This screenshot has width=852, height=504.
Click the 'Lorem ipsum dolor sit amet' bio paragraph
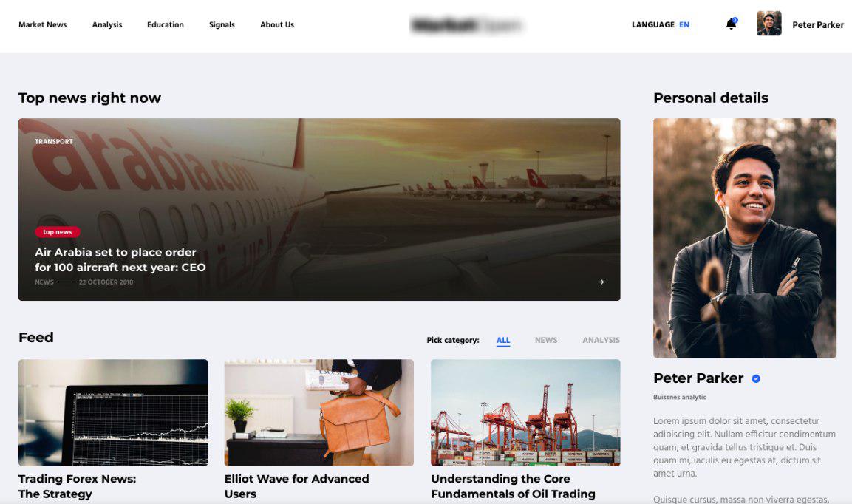pyautogui.click(x=744, y=447)
